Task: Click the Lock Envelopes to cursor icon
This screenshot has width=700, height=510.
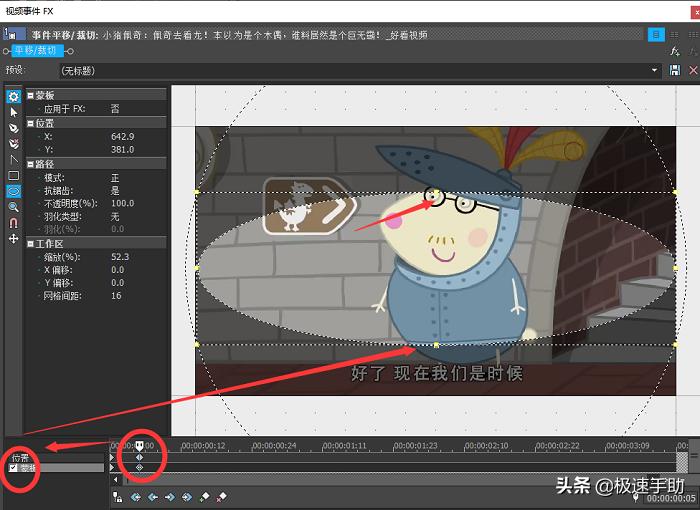Action: (117, 497)
